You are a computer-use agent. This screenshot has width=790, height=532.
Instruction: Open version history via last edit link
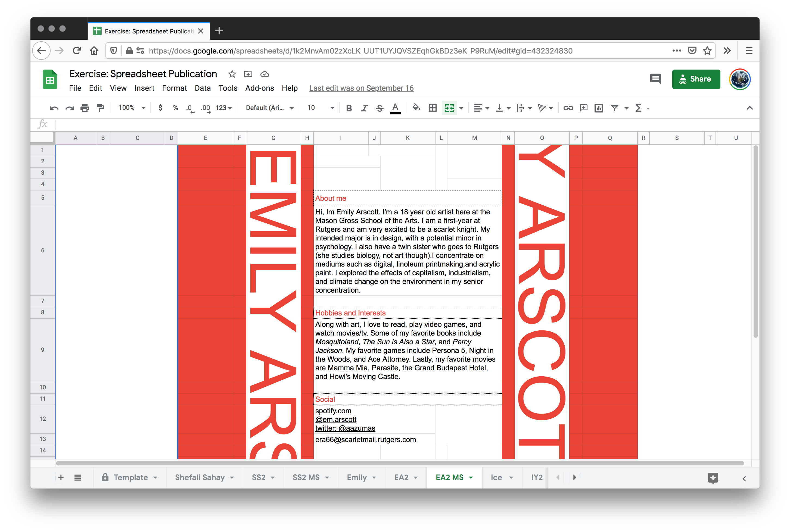pos(361,88)
